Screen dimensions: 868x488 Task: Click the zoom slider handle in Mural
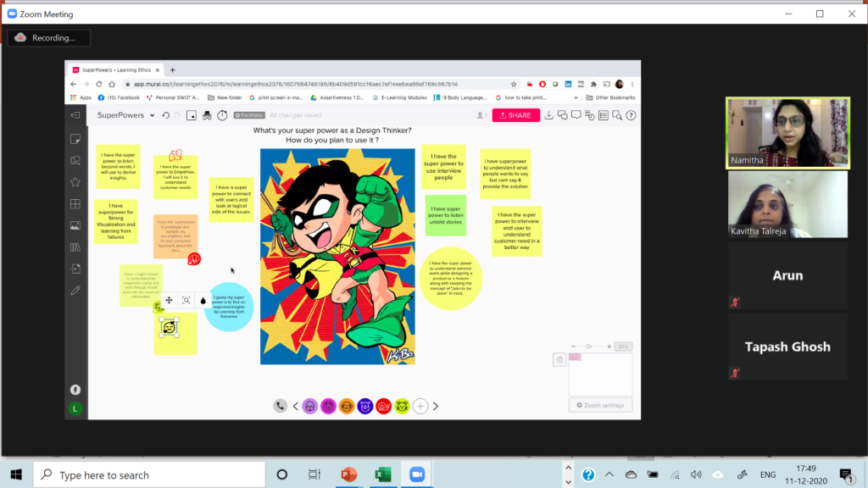pyautogui.click(x=588, y=347)
